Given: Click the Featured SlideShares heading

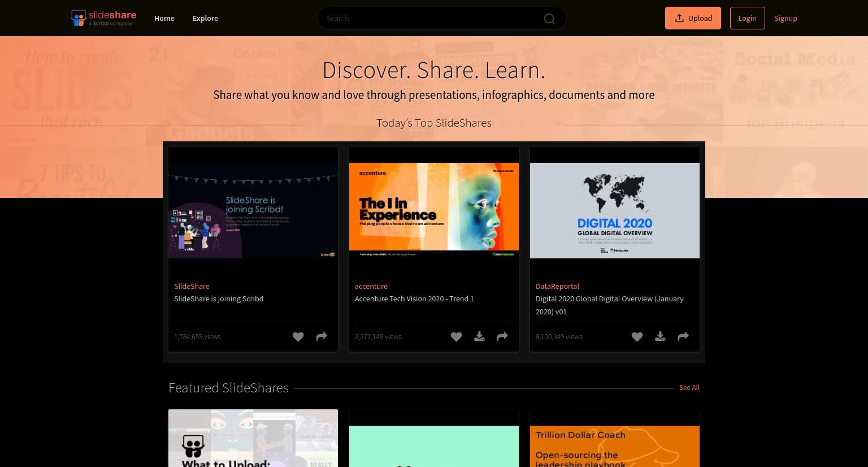Looking at the screenshot, I should pos(228,387).
